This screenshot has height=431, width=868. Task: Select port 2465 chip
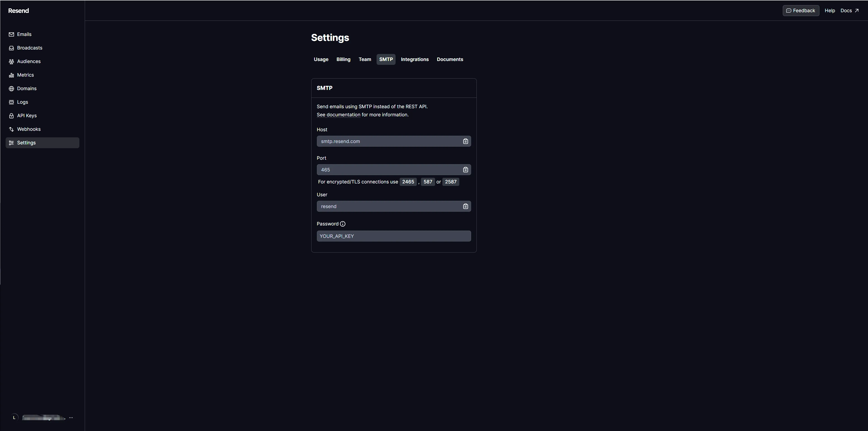(x=408, y=182)
